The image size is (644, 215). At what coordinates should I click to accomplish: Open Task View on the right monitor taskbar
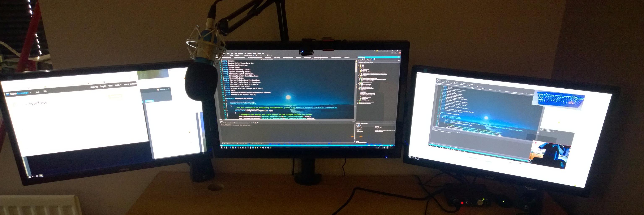click(416, 158)
